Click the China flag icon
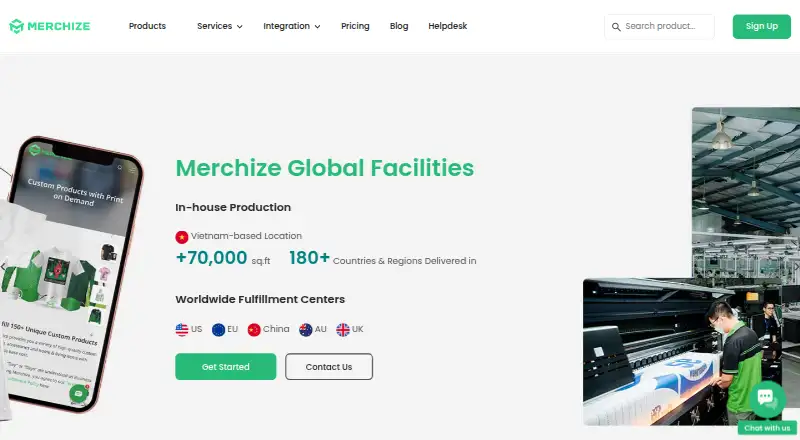Viewport: 800px width, 440px height. [x=254, y=330]
